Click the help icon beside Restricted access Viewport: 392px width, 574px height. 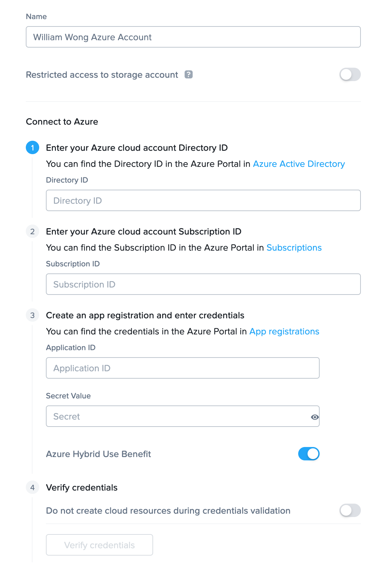click(189, 74)
